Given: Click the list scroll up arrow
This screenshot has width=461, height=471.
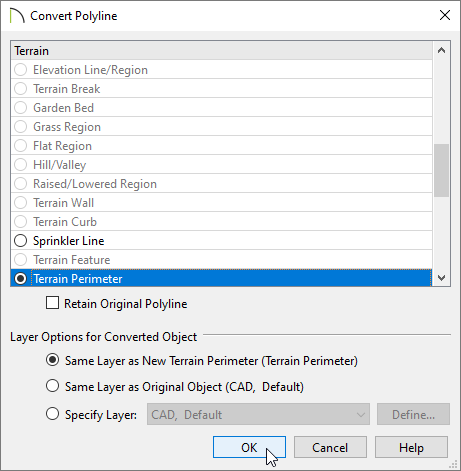Looking at the screenshot, I should 441,51.
